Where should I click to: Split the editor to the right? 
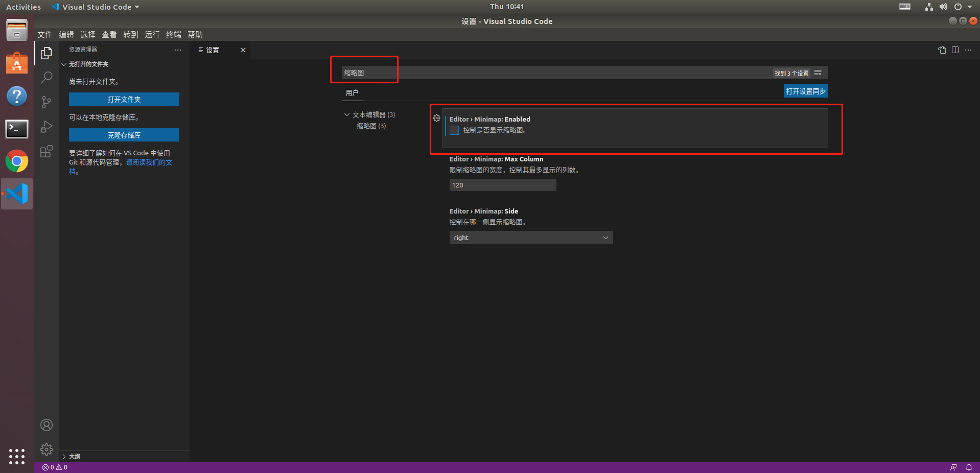pos(955,50)
